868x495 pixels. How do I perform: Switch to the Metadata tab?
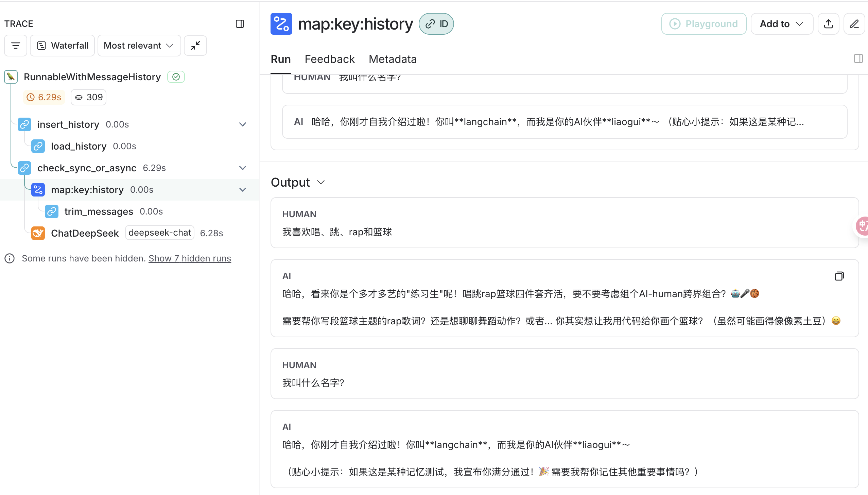pos(393,59)
